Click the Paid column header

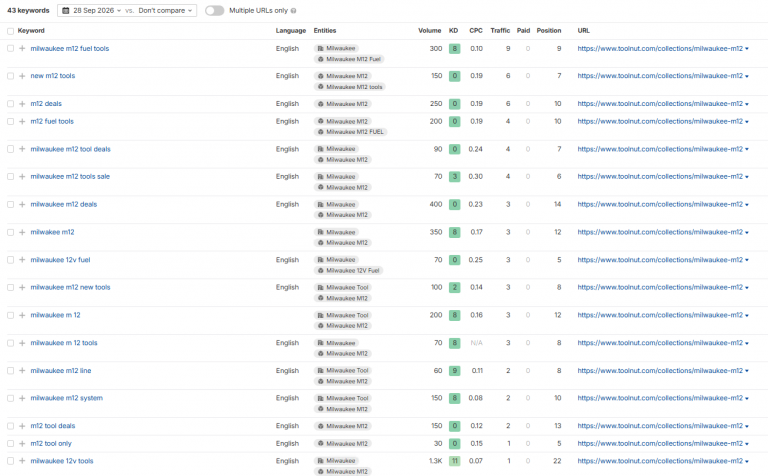523,30
